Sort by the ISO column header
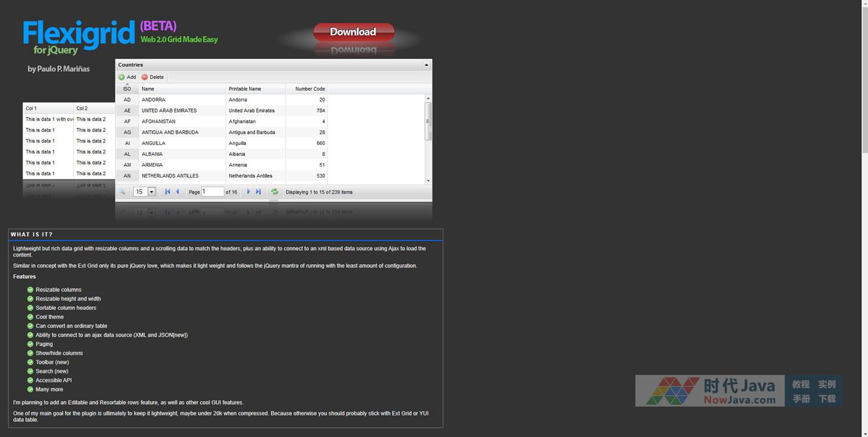Viewport: 868px width, 437px height. point(127,89)
